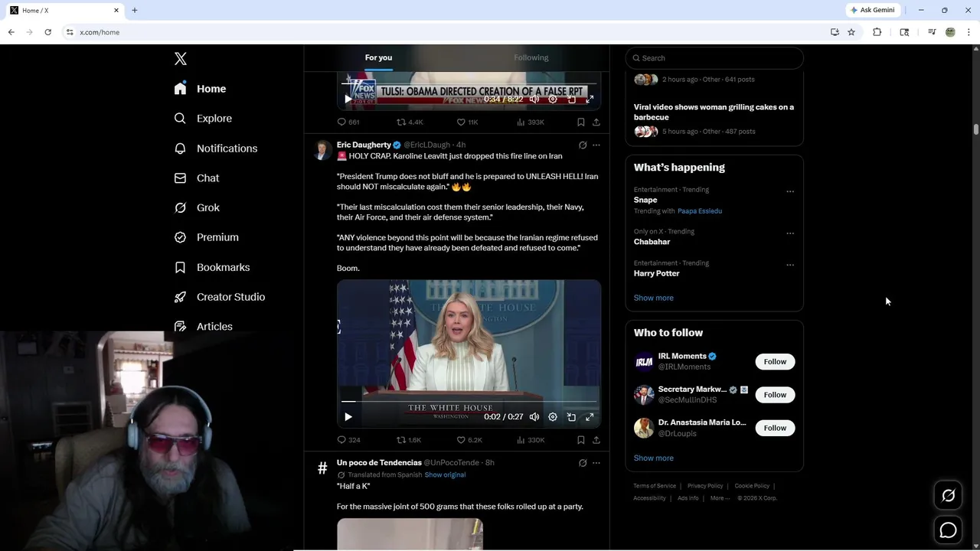Play the White House briefing video
This screenshot has height=551, width=980.
coord(348,417)
